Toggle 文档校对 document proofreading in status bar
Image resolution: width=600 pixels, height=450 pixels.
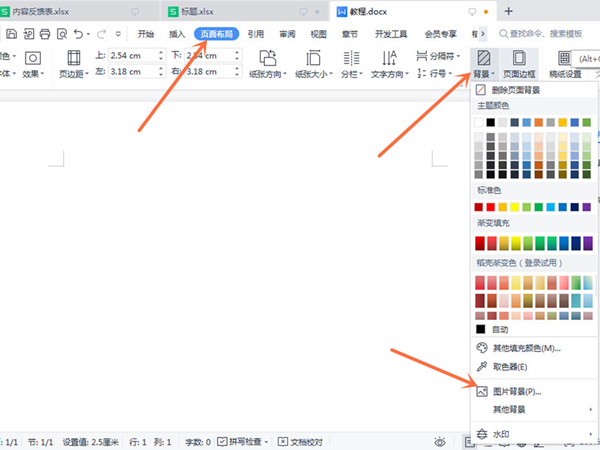[300, 441]
